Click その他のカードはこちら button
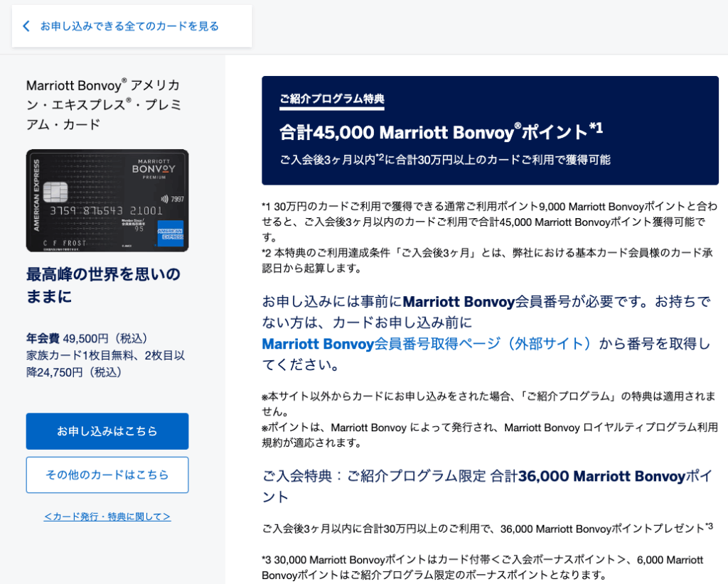Image resolution: width=728 pixels, height=584 pixels. coord(107,475)
